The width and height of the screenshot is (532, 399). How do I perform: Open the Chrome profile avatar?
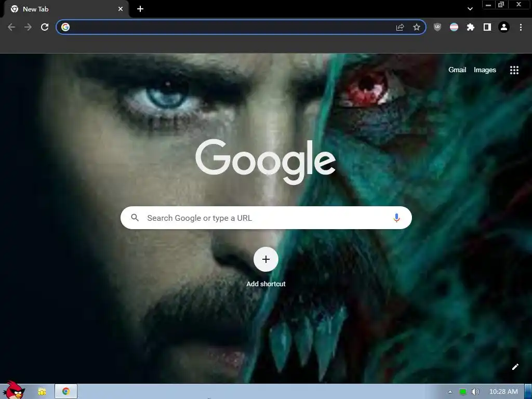click(x=504, y=27)
